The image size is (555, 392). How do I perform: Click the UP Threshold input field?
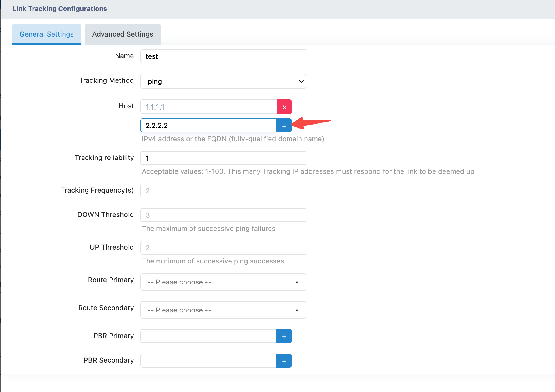pos(223,248)
